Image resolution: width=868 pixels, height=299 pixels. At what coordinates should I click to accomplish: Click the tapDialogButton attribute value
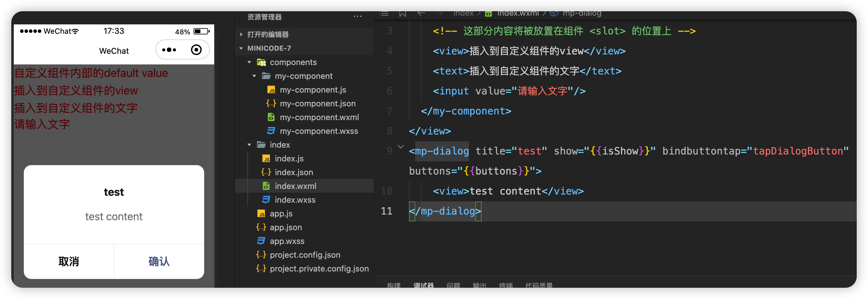tap(798, 151)
